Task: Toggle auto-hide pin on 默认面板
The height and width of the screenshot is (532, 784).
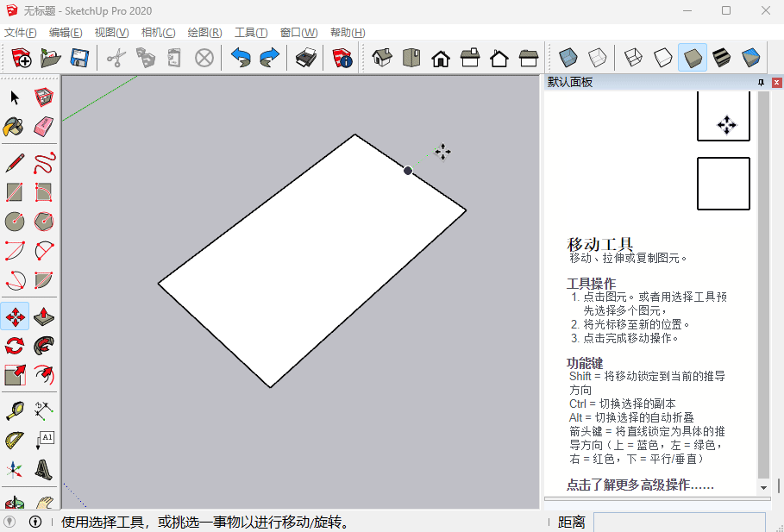Action: click(x=761, y=83)
